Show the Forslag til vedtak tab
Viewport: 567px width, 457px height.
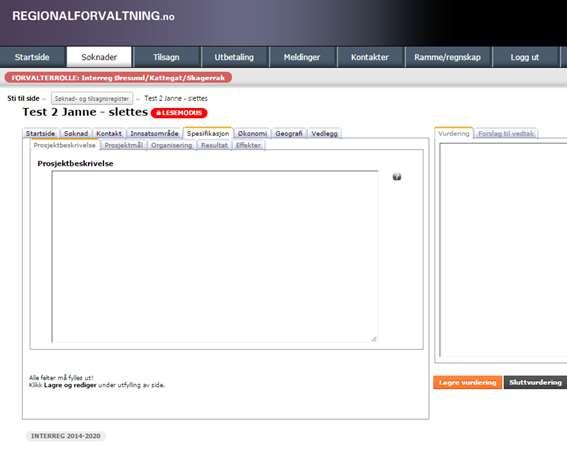506,134
